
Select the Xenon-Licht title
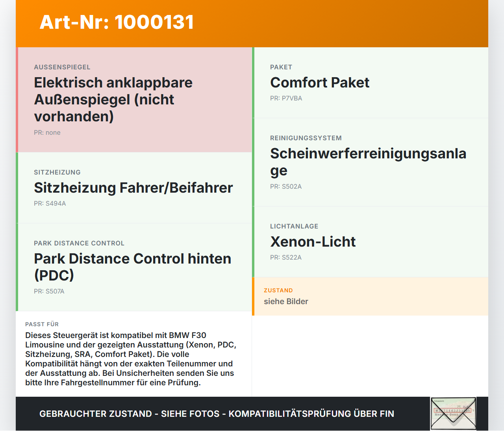[x=313, y=242]
